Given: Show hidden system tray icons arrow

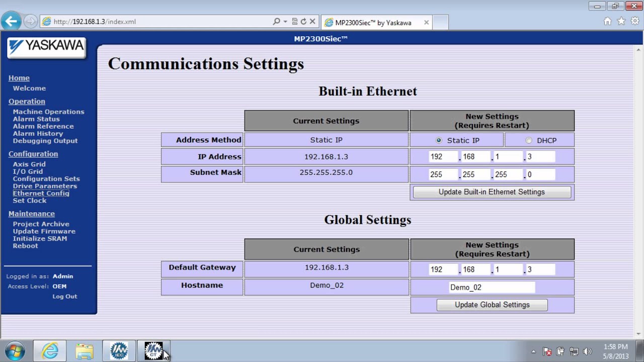Looking at the screenshot, I should (533, 351).
